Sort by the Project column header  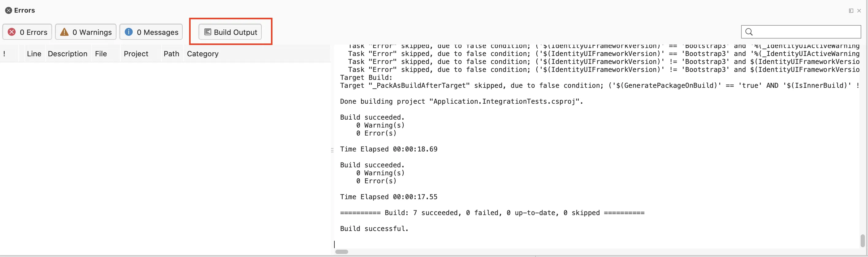pyautogui.click(x=136, y=54)
